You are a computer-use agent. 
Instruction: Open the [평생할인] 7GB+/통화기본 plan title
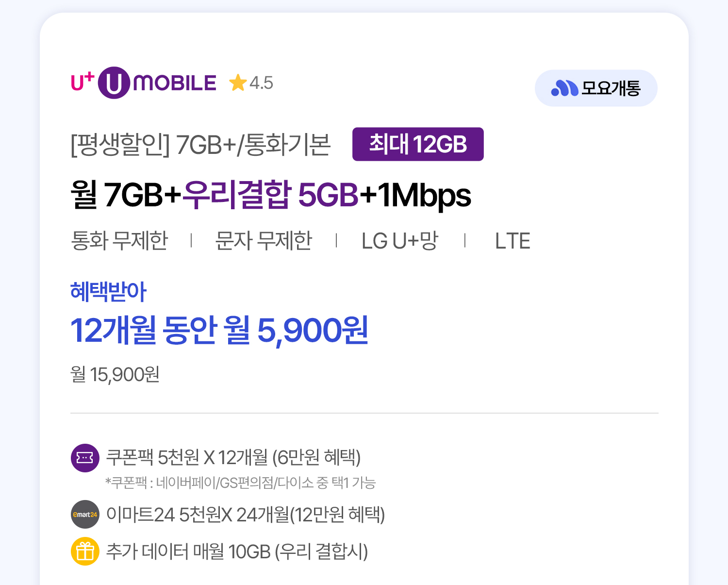pyautogui.click(x=200, y=144)
